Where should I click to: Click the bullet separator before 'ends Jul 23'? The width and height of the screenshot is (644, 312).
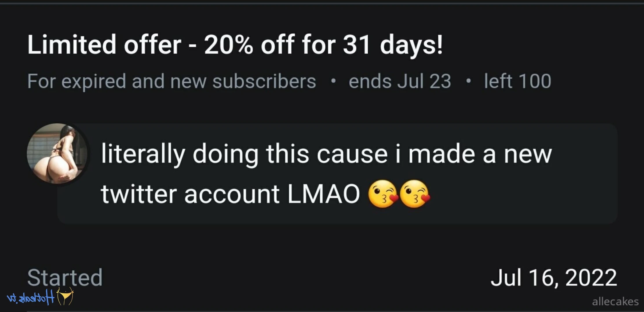click(x=333, y=81)
